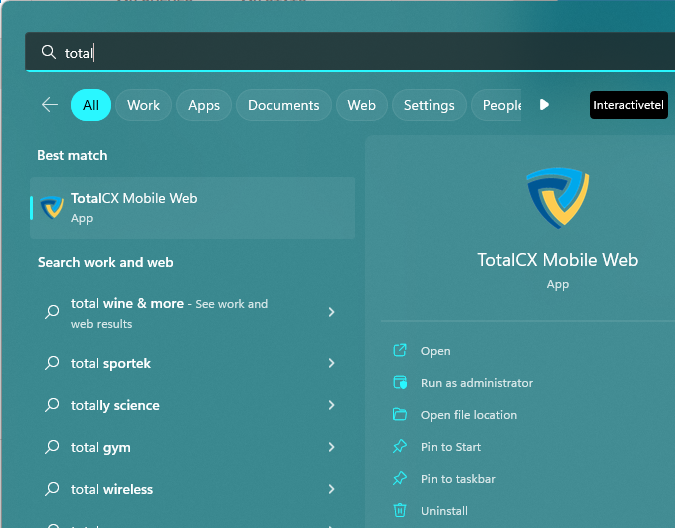Switch to the People filter tab
675x528 pixels.
[x=496, y=105]
